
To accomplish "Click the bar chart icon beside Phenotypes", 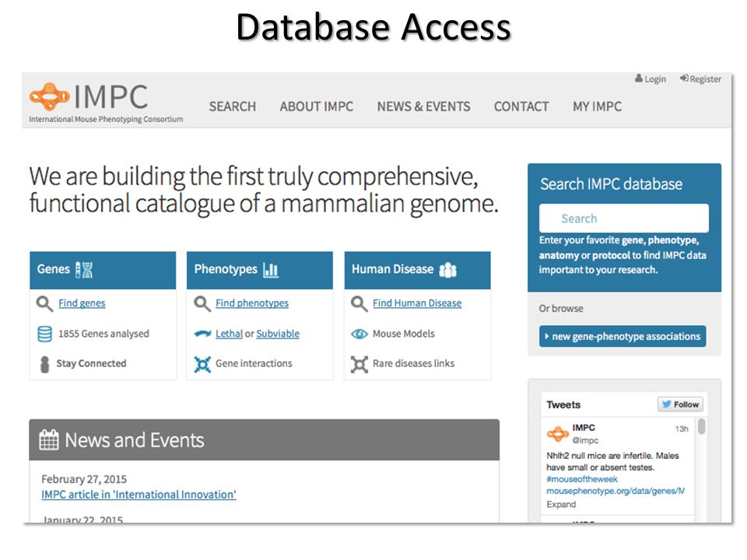I will (x=271, y=270).
